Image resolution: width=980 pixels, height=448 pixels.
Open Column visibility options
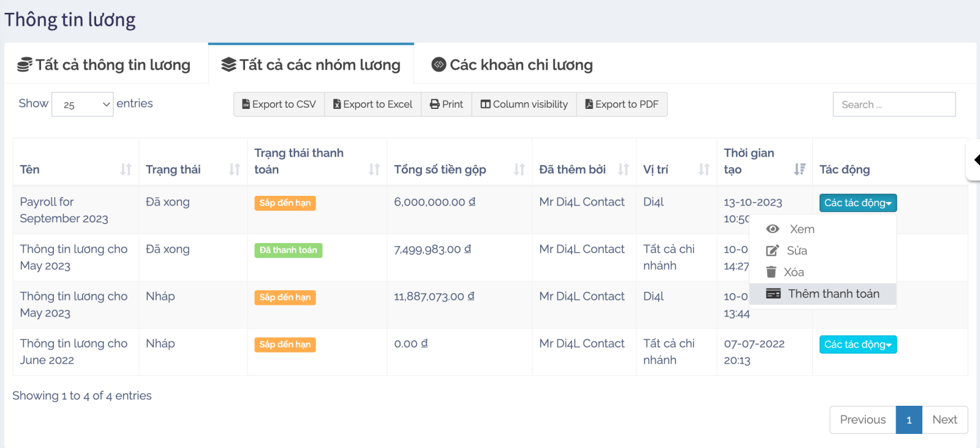pyautogui.click(x=524, y=105)
